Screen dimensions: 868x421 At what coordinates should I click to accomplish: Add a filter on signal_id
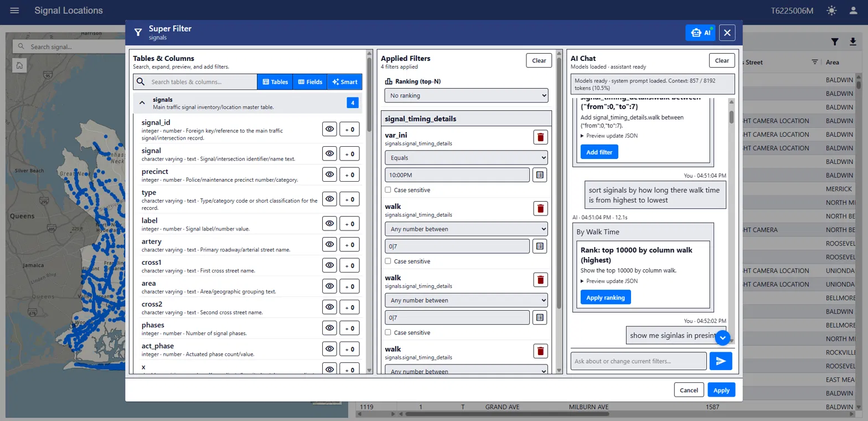click(349, 129)
